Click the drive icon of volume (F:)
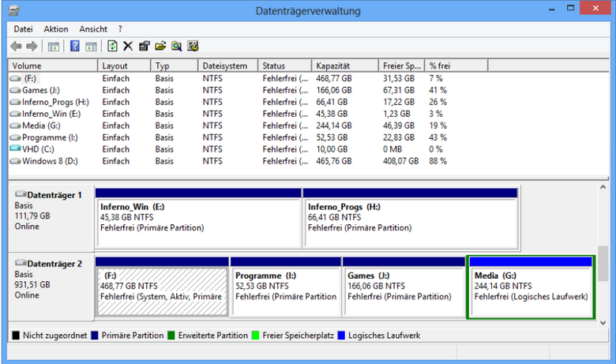The width and height of the screenshot is (616, 364). pyautogui.click(x=15, y=78)
